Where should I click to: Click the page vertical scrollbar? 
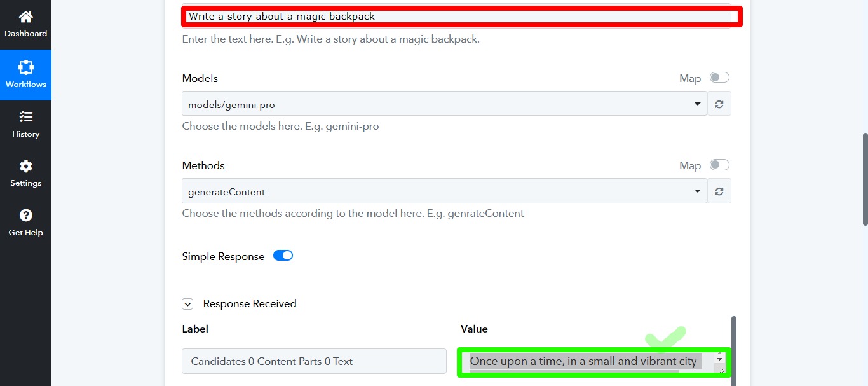[x=865, y=179]
